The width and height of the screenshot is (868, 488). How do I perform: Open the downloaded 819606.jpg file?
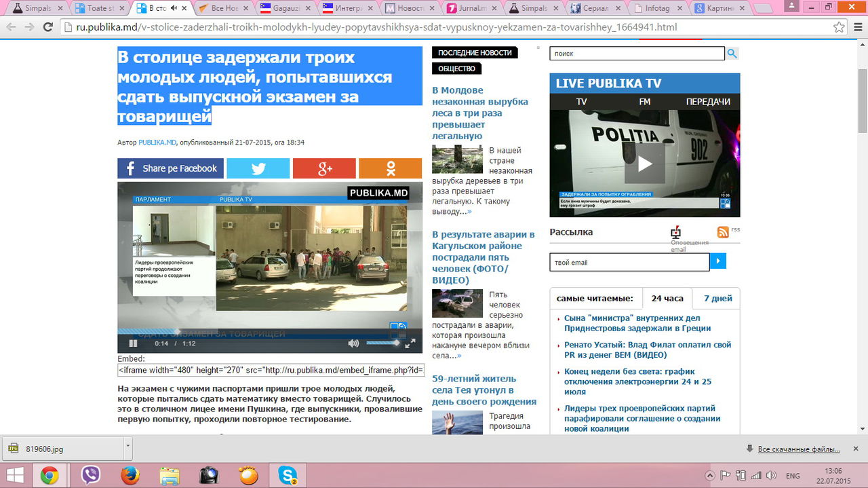pyautogui.click(x=63, y=448)
